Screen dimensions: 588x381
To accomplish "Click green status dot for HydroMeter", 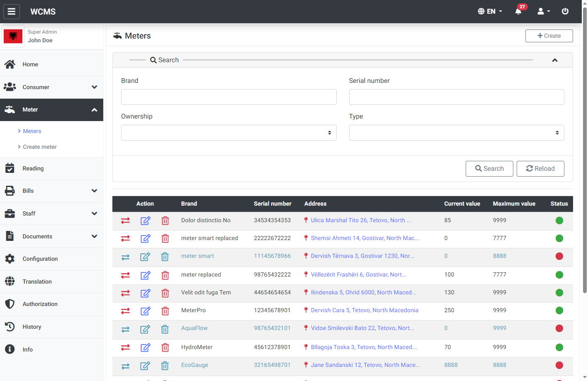I will (x=559, y=347).
